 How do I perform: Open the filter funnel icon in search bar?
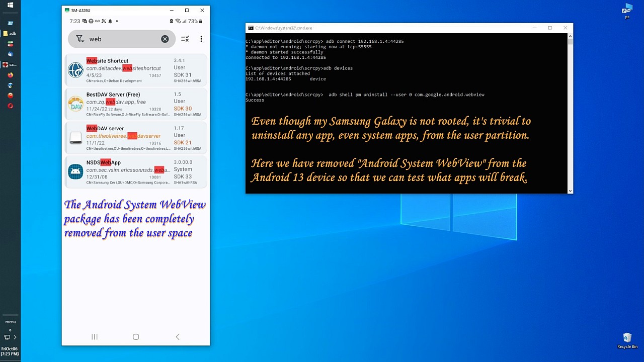click(x=79, y=39)
